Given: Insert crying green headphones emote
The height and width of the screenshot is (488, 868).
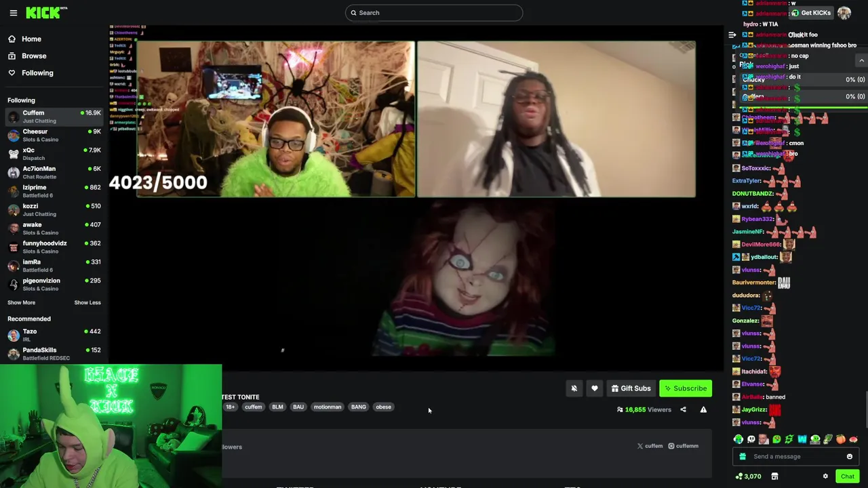Looking at the screenshot, I should tap(738, 439).
